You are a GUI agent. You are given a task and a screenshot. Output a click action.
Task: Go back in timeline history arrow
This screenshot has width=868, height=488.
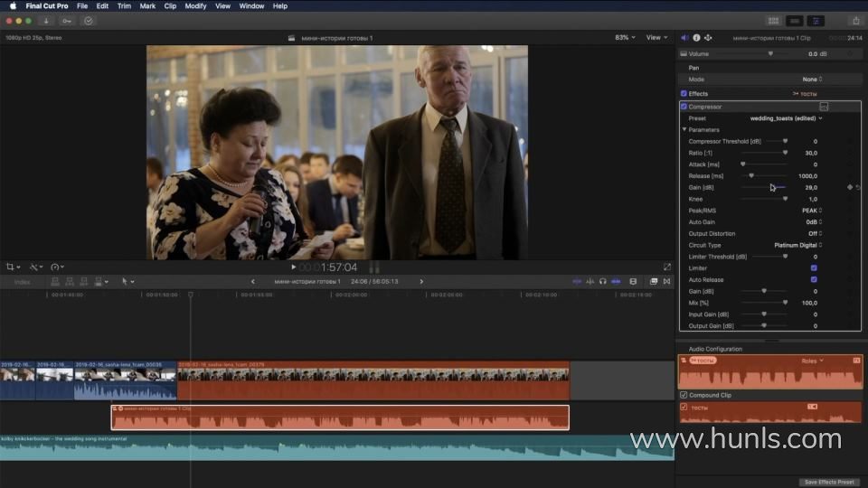click(253, 282)
